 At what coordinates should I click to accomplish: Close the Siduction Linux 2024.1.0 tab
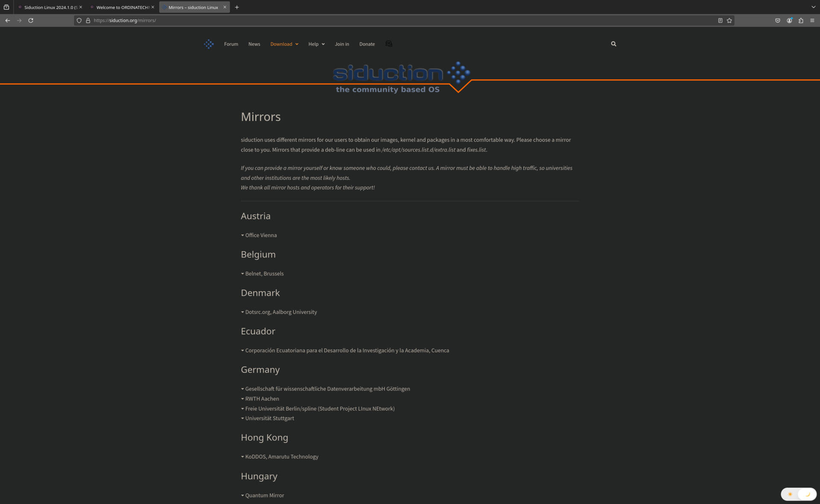pyautogui.click(x=80, y=7)
